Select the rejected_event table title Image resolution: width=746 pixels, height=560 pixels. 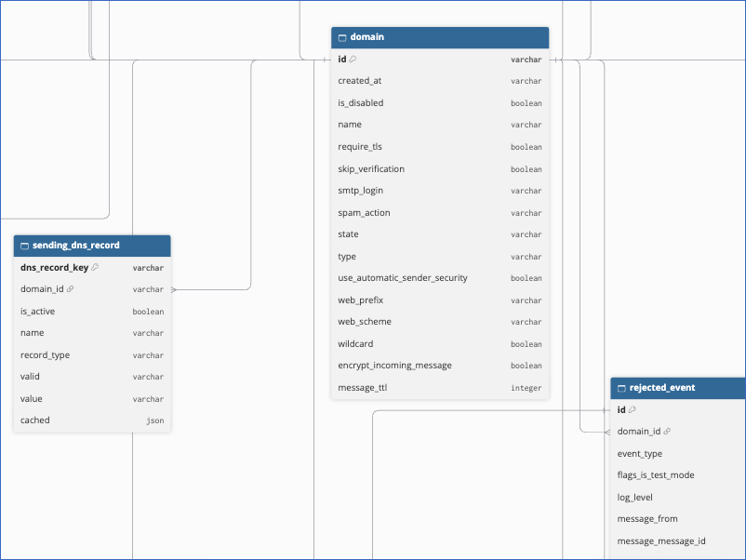tap(662, 388)
